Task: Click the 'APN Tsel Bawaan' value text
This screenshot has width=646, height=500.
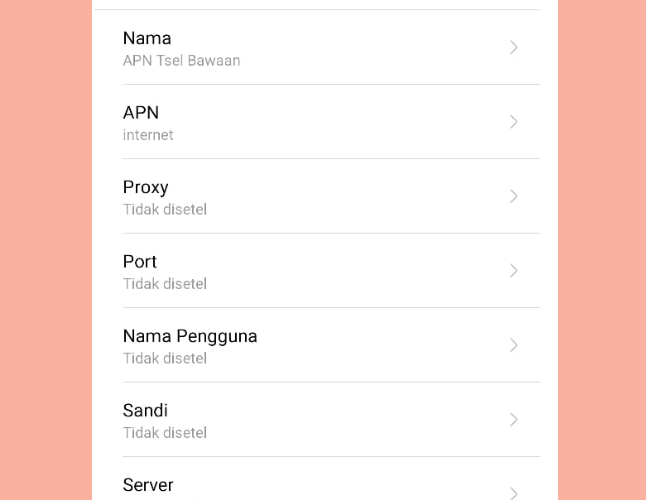Action: [181, 61]
